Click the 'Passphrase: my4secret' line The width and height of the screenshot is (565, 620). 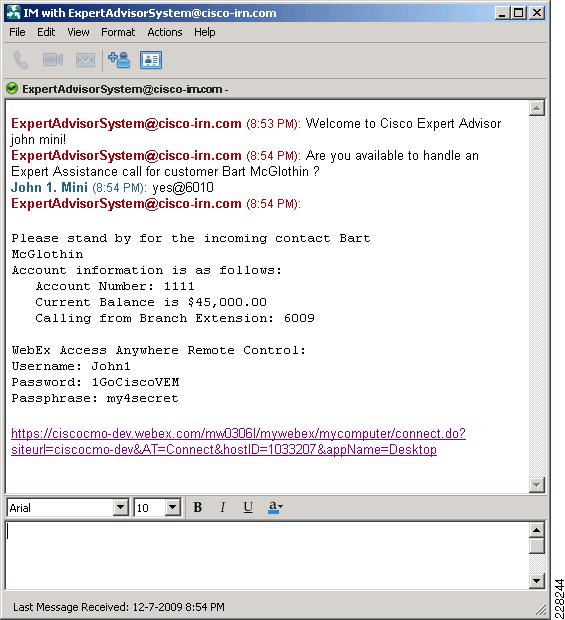pyautogui.click(x=95, y=398)
